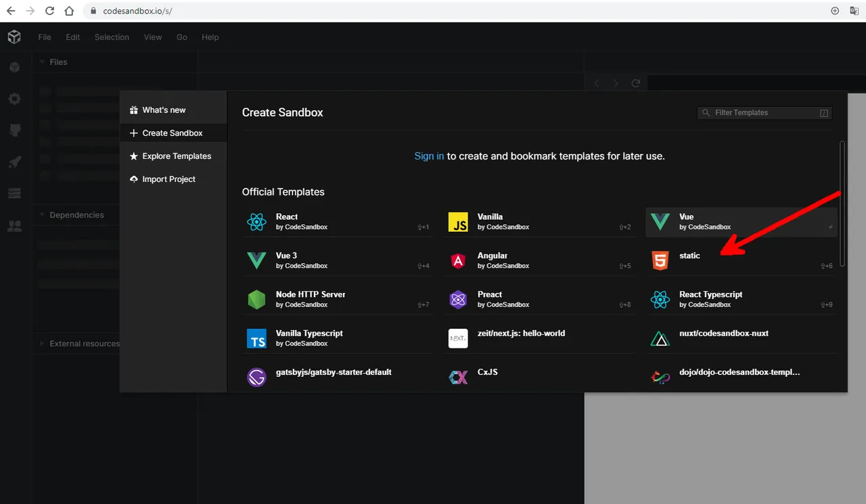Select the Vanilla JS template icon
Image resolution: width=866 pixels, height=504 pixels.
coord(458,221)
